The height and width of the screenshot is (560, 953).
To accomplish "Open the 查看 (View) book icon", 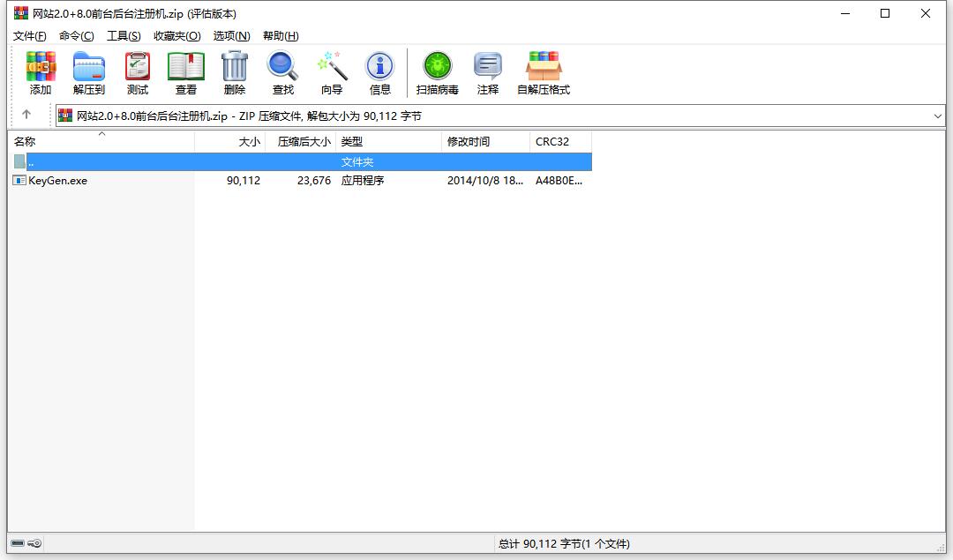I will click(186, 72).
